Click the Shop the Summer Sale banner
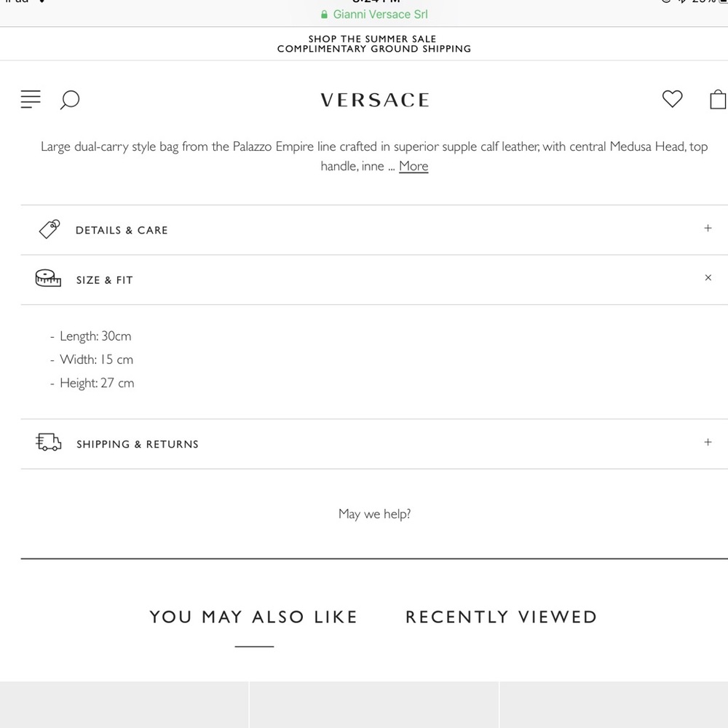This screenshot has height=728, width=728. (373, 44)
